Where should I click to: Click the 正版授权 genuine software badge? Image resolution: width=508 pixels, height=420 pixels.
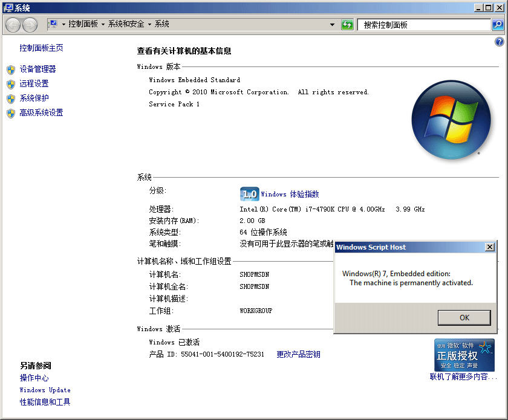(464, 355)
